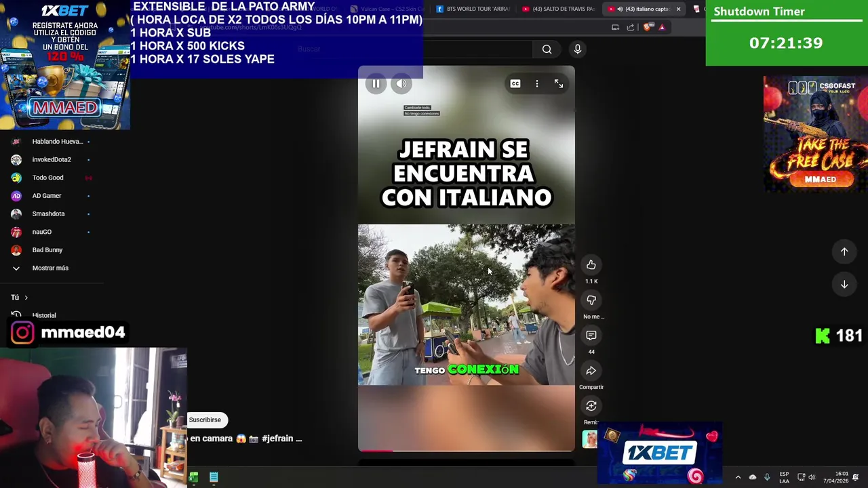
Task: Open Brave Shields lion icon
Action: pos(647,27)
